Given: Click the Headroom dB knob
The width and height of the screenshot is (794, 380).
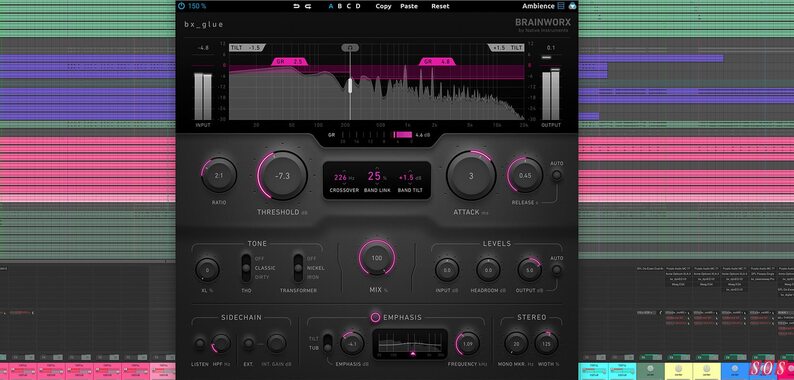Looking at the screenshot, I should [x=488, y=270].
